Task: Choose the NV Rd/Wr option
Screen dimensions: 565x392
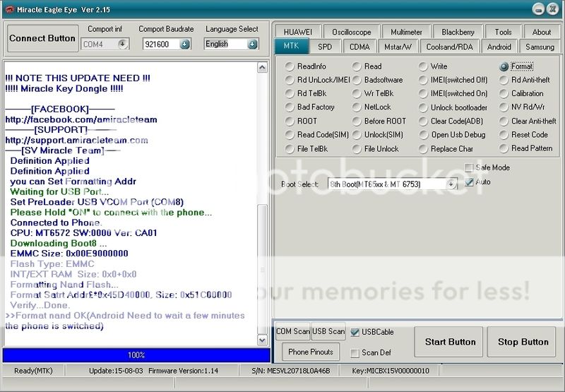Action: [522, 107]
